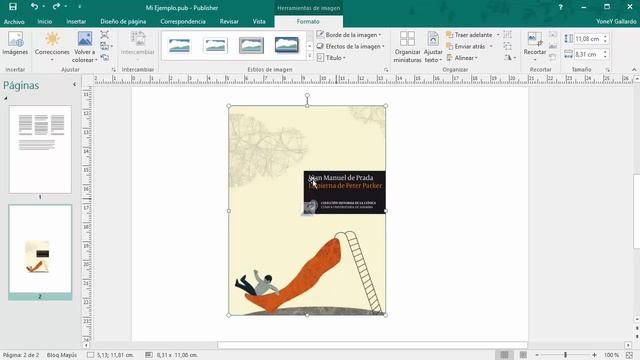Click the height field showing 11,08 cm
The image size is (640, 360).
588,39
